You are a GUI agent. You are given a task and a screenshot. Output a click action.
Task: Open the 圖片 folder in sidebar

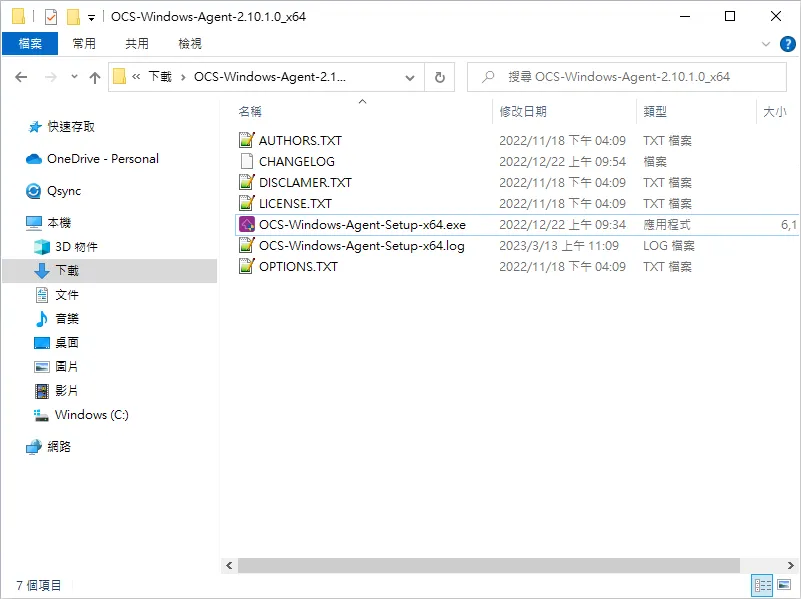(66, 367)
